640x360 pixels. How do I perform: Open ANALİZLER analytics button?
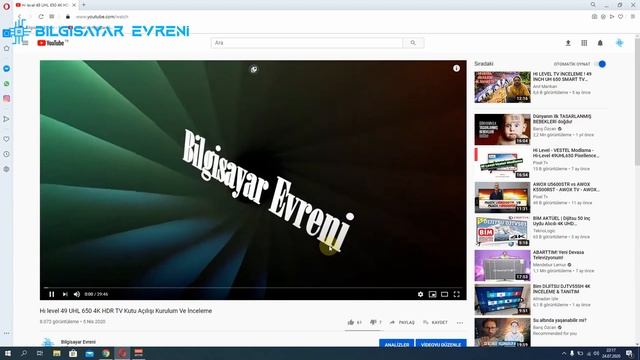pyautogui.click(x=397, y=344)
